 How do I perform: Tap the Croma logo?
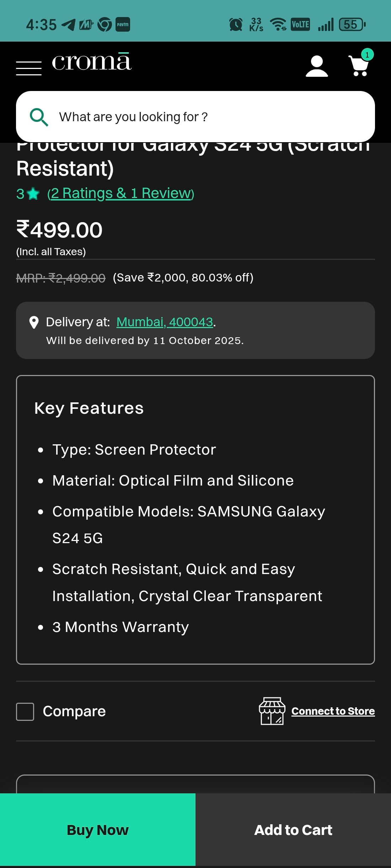point(92,63)
